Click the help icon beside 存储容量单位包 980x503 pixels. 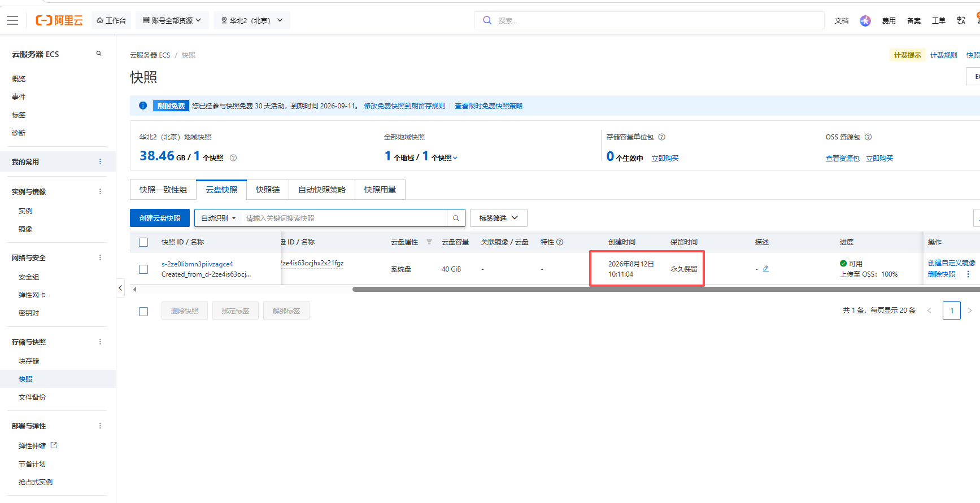click(x=662, y=137)
